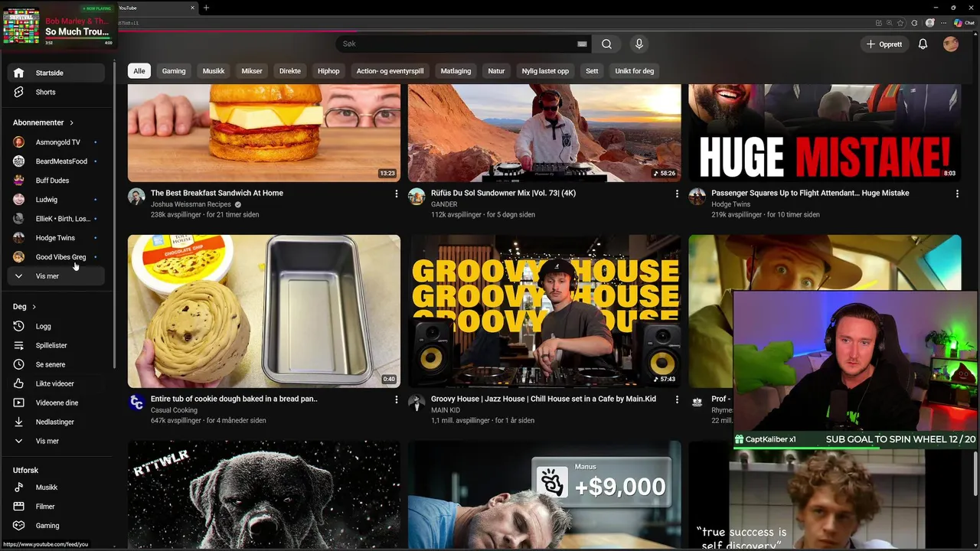Select the Direkte filter chip

(x=290, y=71)
